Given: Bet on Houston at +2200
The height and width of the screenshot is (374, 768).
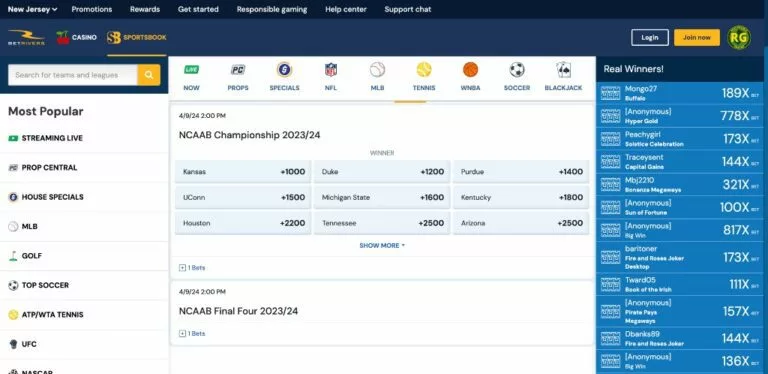Looking at the screenshot, I should (243, 223).
